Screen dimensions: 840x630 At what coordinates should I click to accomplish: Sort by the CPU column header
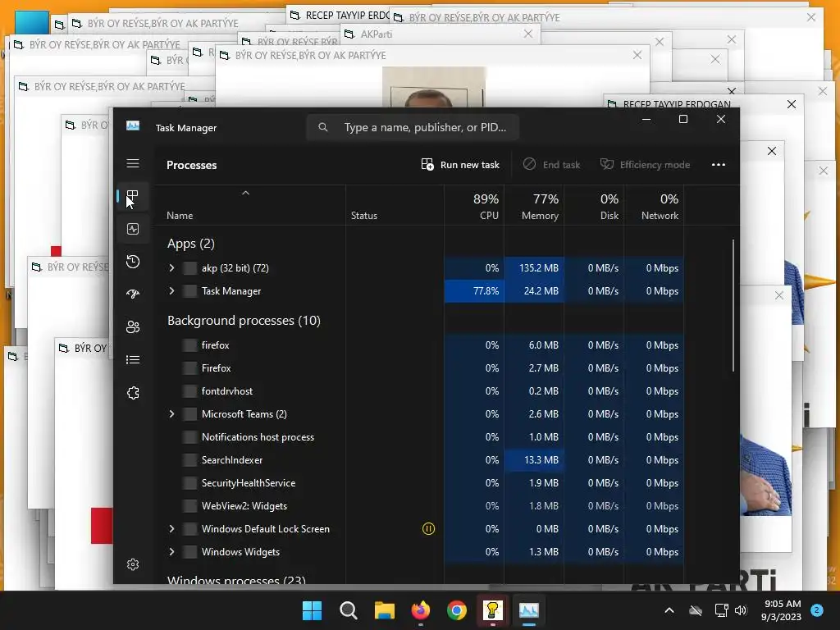tap(474, 206)
